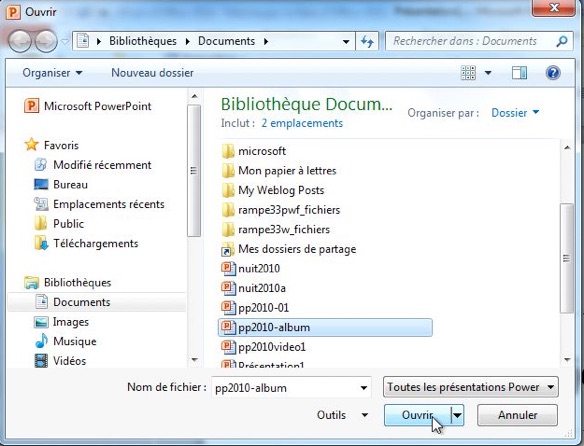The width and height of the screenshot is (584, 446).
Task: Click the blue help question mark icon
Action: (553, 73)
